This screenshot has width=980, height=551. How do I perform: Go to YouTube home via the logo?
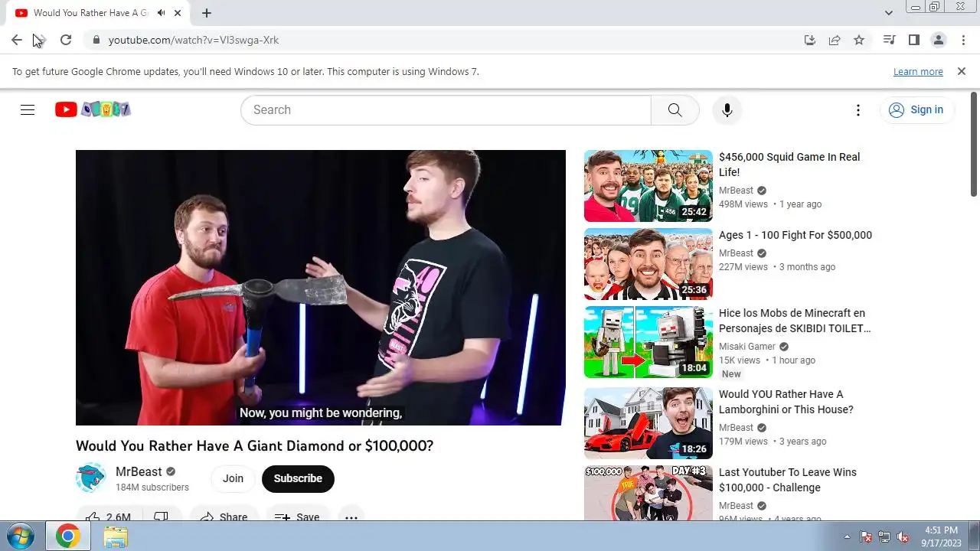(93, 109)
